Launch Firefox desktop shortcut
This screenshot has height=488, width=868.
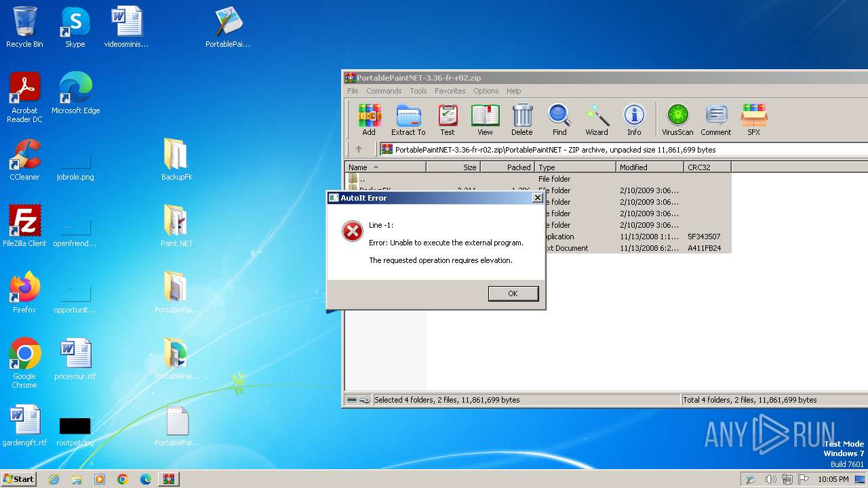pos(24,293)
